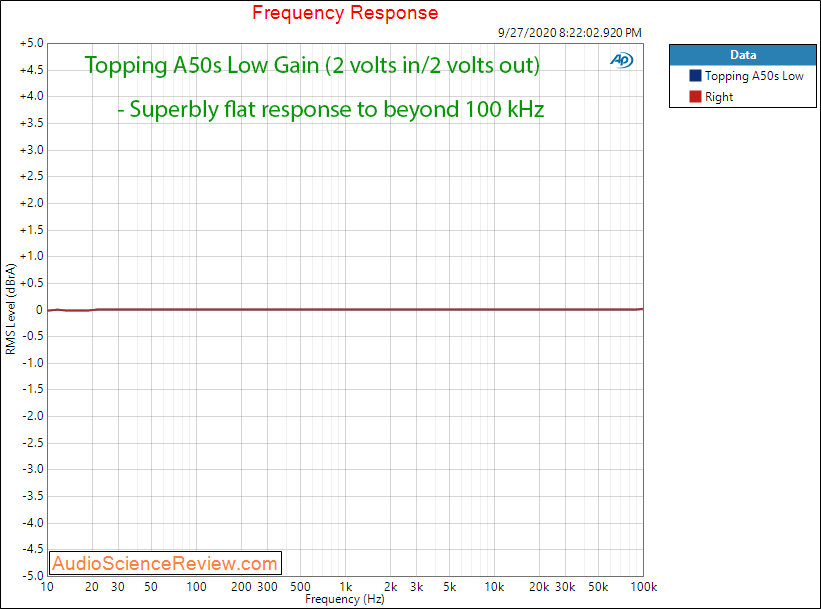Click the 100k x-axis tick label
Image resolution: width=821 pixels, height=609 pixels.
coord(644,587)
